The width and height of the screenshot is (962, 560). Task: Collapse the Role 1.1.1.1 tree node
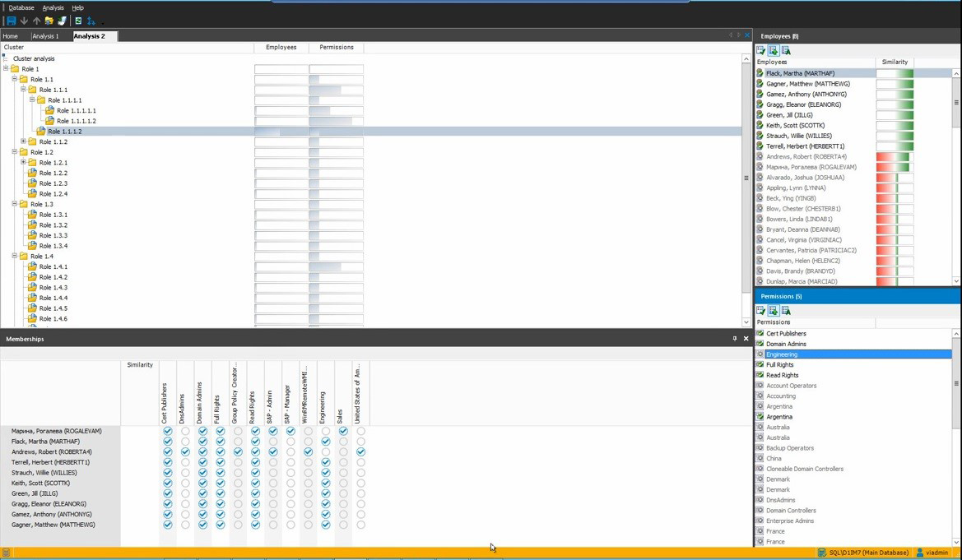pyautogui.click(x=32, y=100)
